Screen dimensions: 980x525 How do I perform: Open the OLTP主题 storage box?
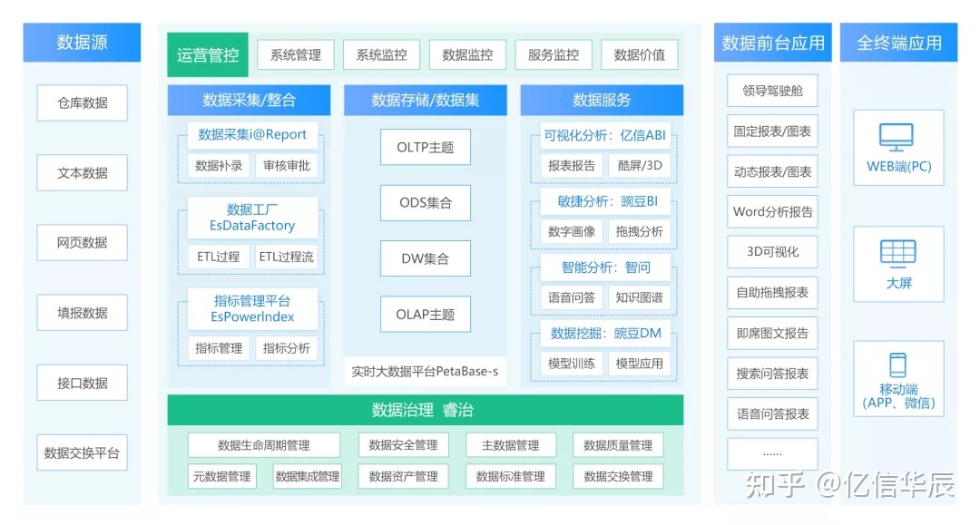coord(425,147)
